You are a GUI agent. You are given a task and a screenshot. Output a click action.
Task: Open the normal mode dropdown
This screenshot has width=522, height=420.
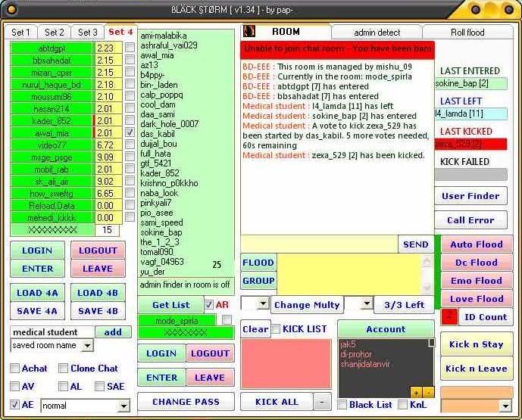[123, 406]
